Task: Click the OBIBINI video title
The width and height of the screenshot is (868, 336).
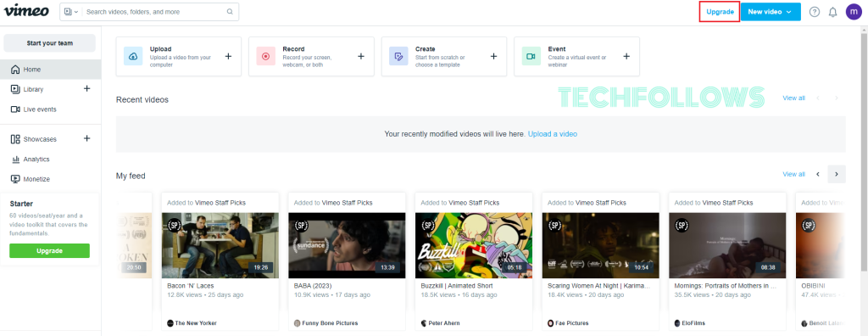Action: [813, 286]
